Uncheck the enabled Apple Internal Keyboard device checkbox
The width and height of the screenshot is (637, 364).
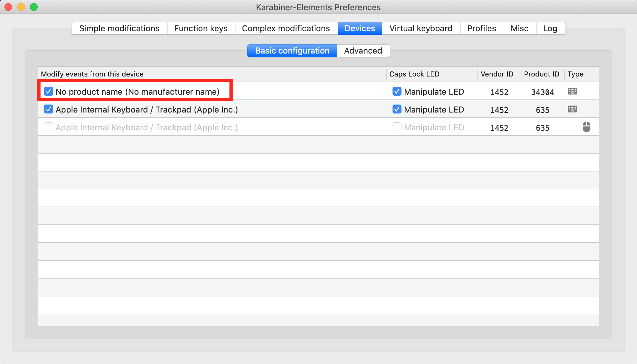[49, 109]
